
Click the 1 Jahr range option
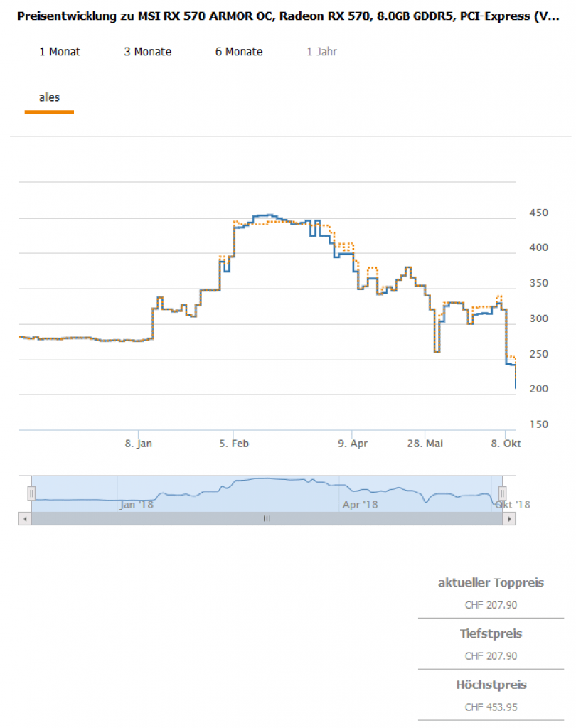point(321,52)
